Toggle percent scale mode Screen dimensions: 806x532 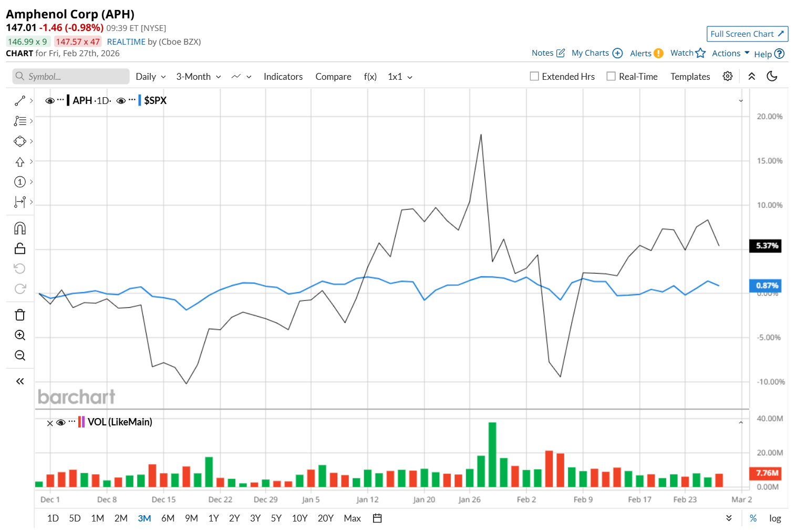[x=753, y=518]
